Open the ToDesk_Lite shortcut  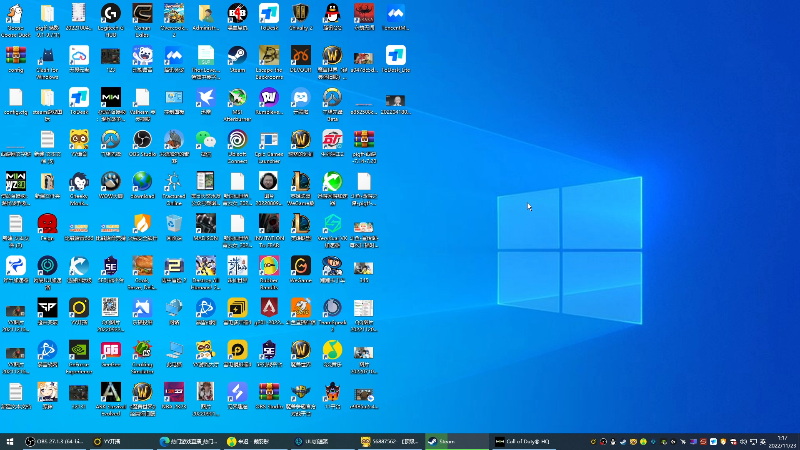(395, 60)
